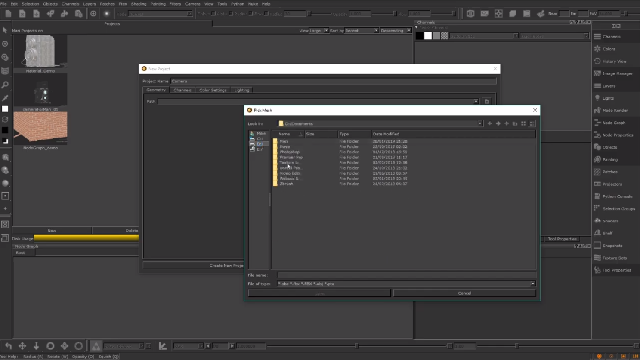Select the black swatch in Channels panel

420,36
